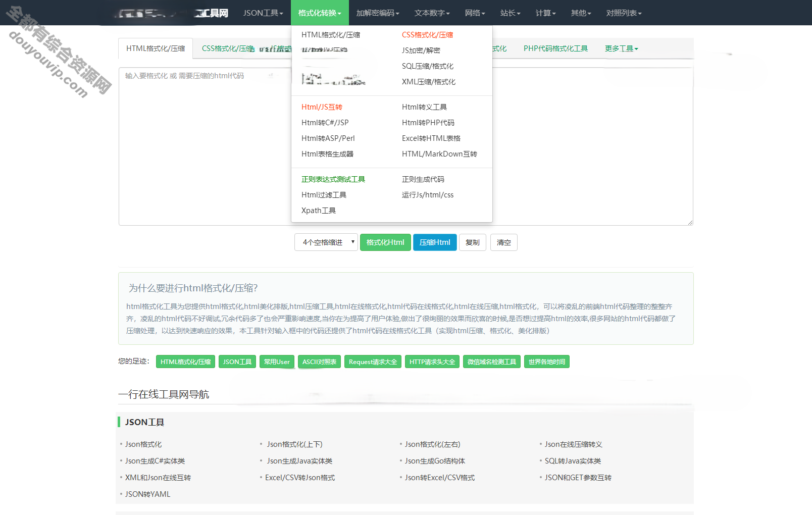Open the JSON工具 dropdown in the navbar
The width and height of the screenshot is (812, 515).
coord(263,13)
